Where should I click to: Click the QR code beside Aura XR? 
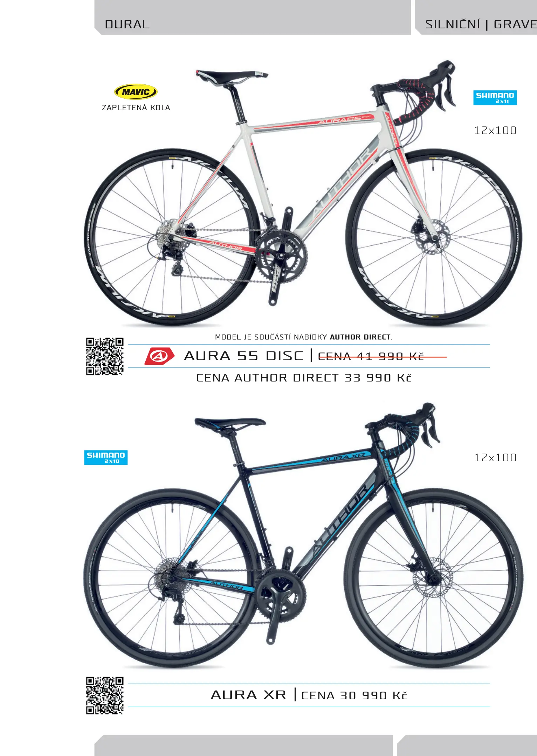tap(105, 695)
